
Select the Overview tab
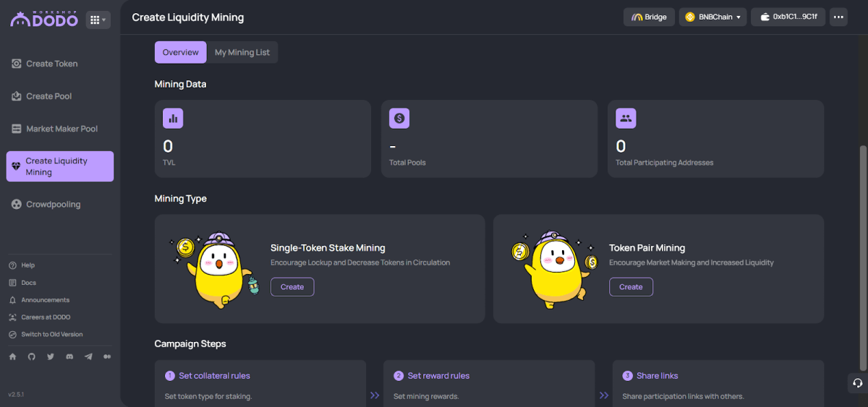click(x=181, y=52)
